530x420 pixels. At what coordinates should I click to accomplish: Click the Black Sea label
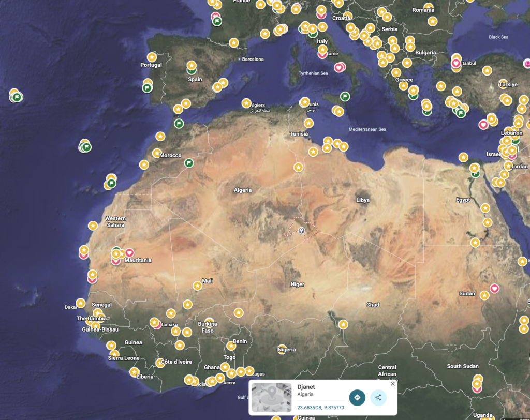point(498,37)
